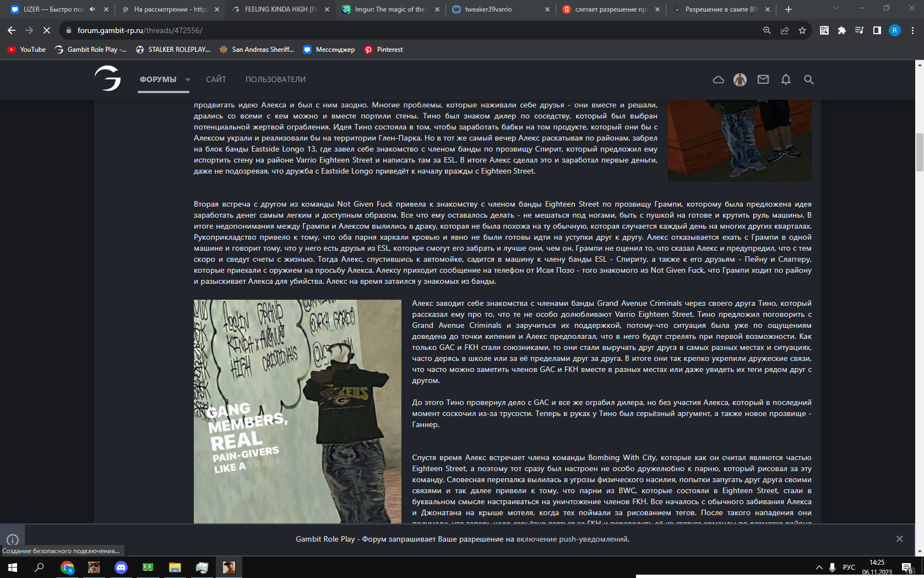Show hidden system tray icons

click(819, 567)
